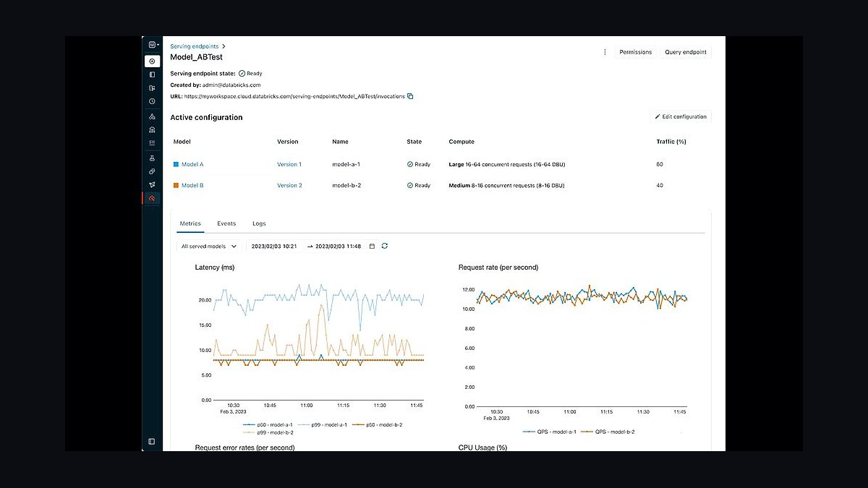Open the workspace switcher dropdown atop sidebar

(153, 45)
